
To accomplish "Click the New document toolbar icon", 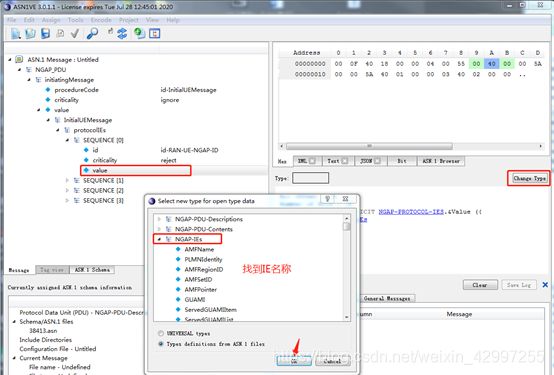I will pos(16,34).
